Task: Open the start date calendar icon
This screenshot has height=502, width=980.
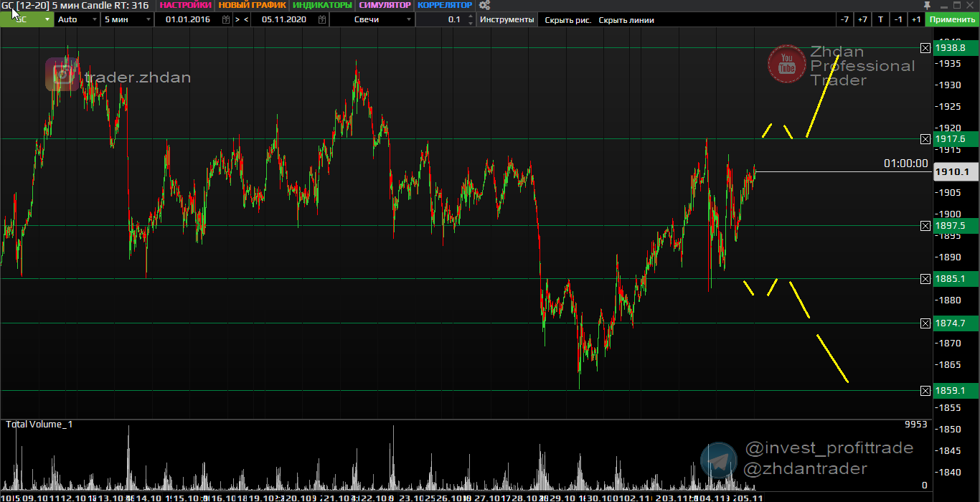Action: 226,19
